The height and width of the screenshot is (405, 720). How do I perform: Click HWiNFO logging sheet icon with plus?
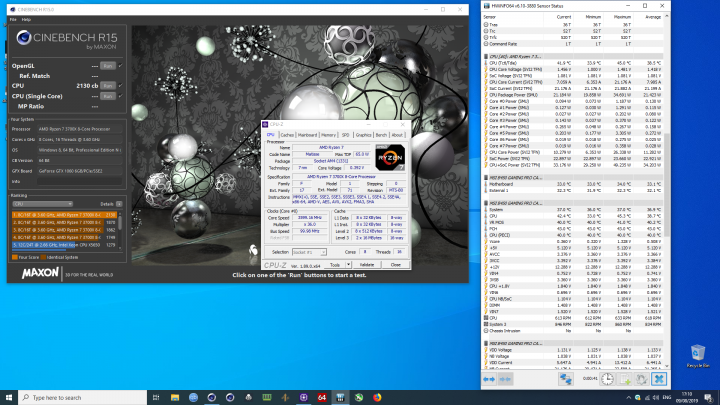click(x=625, y=379)
